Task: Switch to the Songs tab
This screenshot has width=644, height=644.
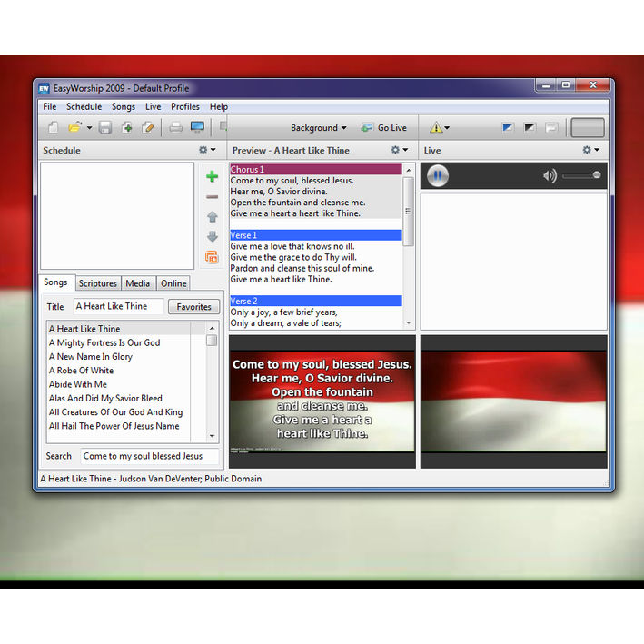Action: (x=55, y=282)
